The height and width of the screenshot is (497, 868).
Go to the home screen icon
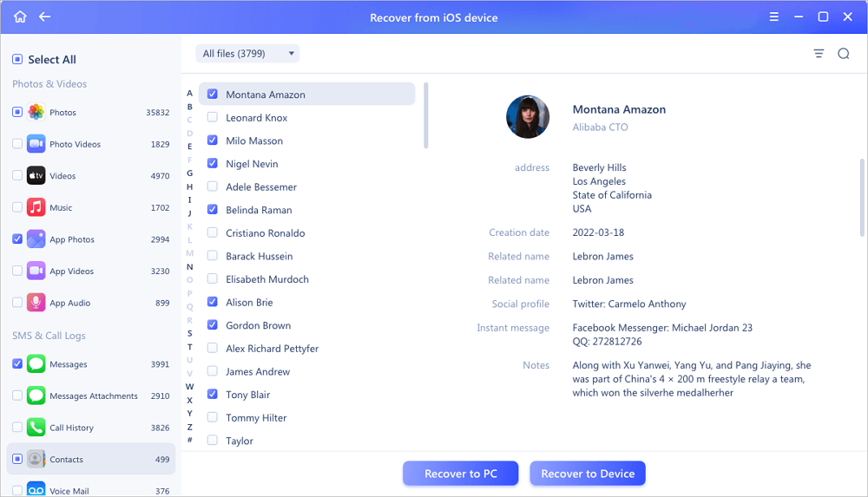[x=20, y=16]
